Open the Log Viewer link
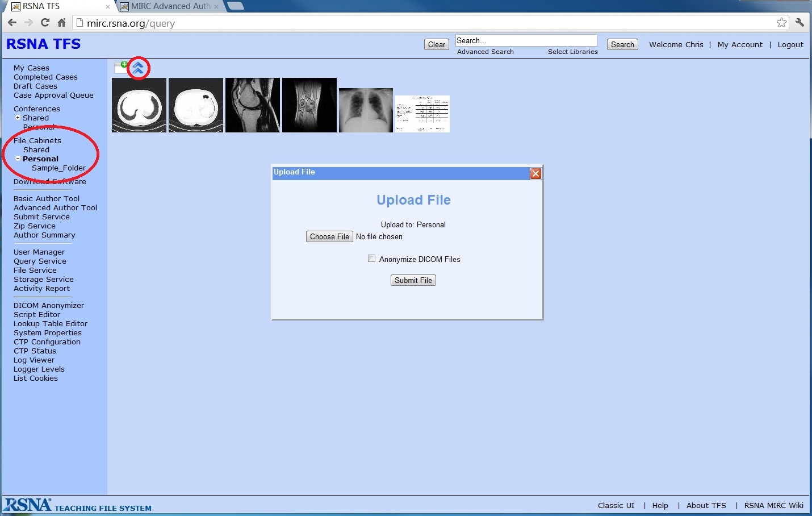The image size is (812, 516). [x=34, y=360]
